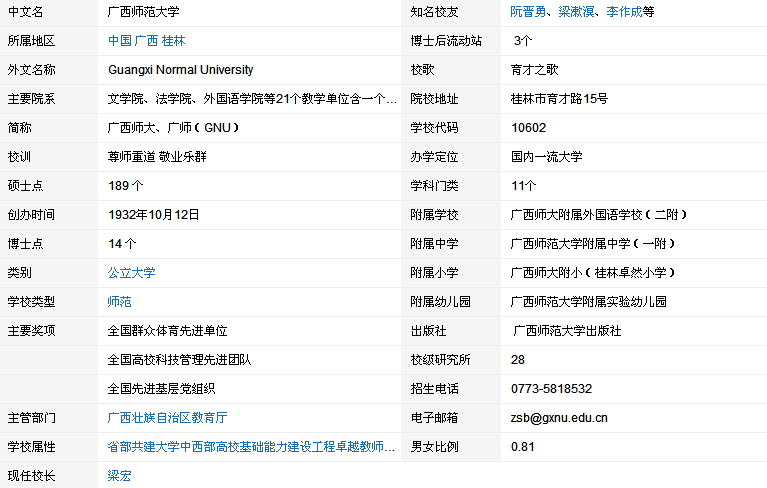Click 广西师范大学附属实验幼儿园

588,302
